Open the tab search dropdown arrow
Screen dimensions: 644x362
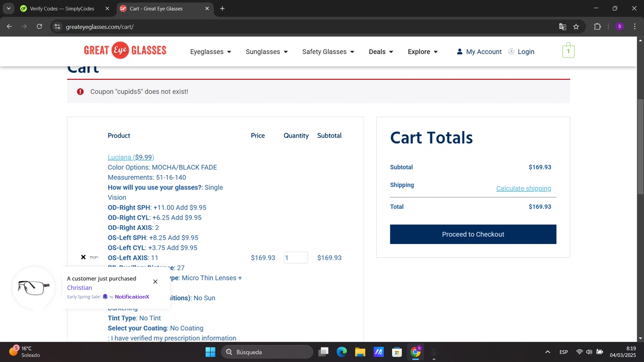9,9
